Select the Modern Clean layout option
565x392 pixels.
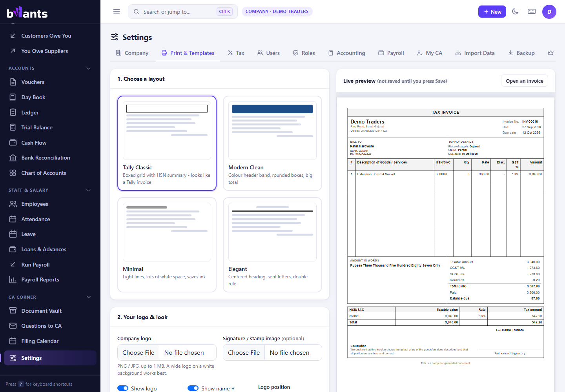tap(272, 143)
